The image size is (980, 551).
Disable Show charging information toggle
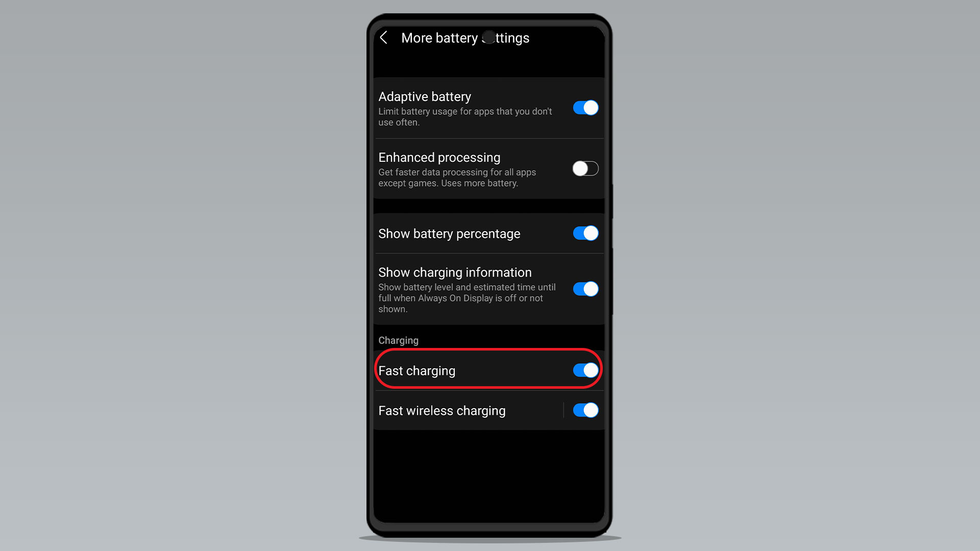coord(584,288)
